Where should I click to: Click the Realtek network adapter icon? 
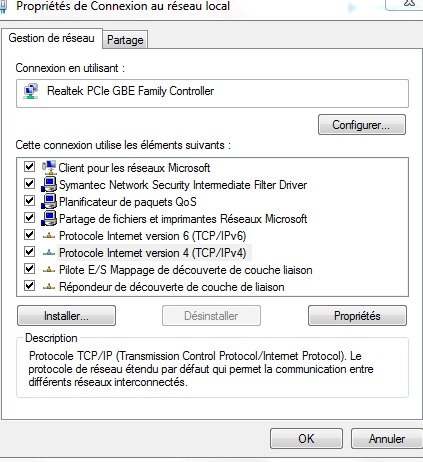(x=31, y=91)
